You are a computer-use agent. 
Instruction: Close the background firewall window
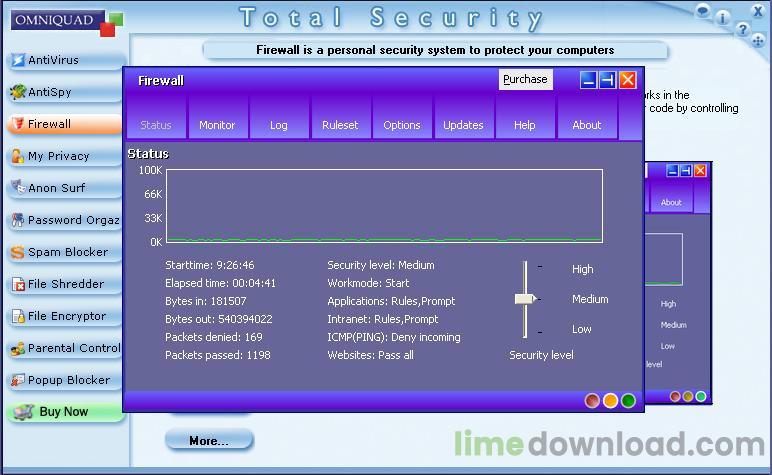coord(700,170)
